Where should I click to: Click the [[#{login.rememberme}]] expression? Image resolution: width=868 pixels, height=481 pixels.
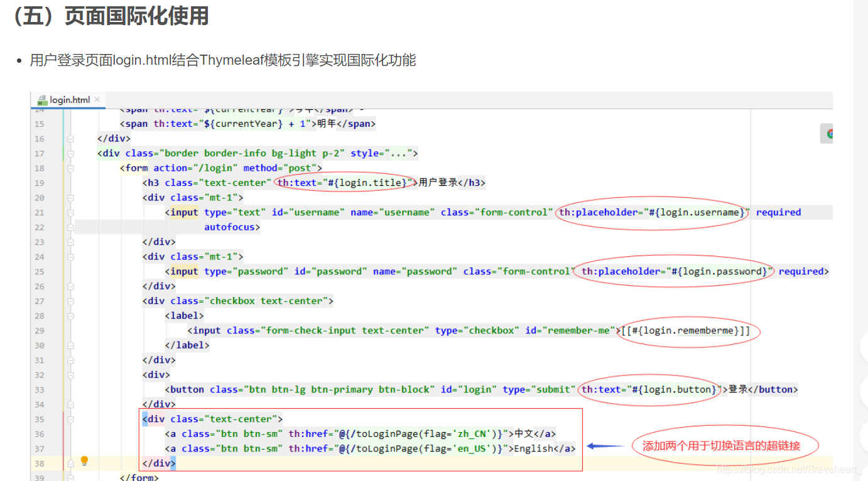[685, 330]
